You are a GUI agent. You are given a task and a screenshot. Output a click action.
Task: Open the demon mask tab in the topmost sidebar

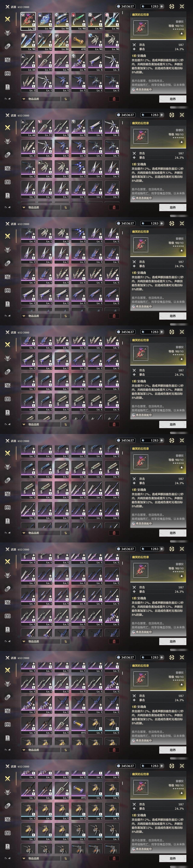click(7, 33)
